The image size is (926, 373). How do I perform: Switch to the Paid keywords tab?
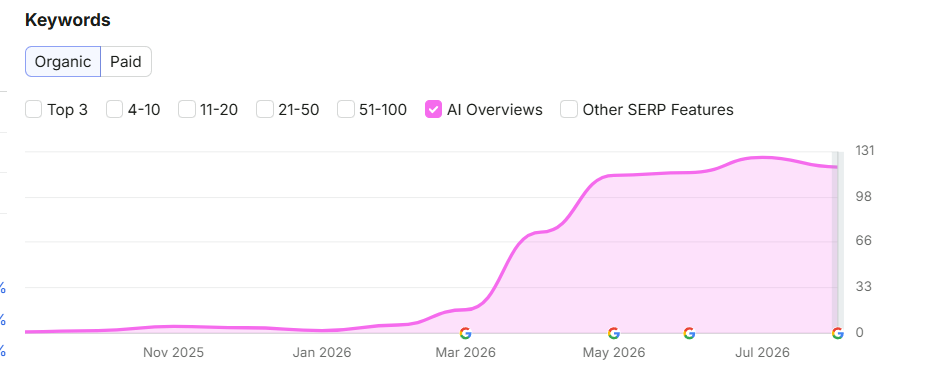[x=126, y=61]
